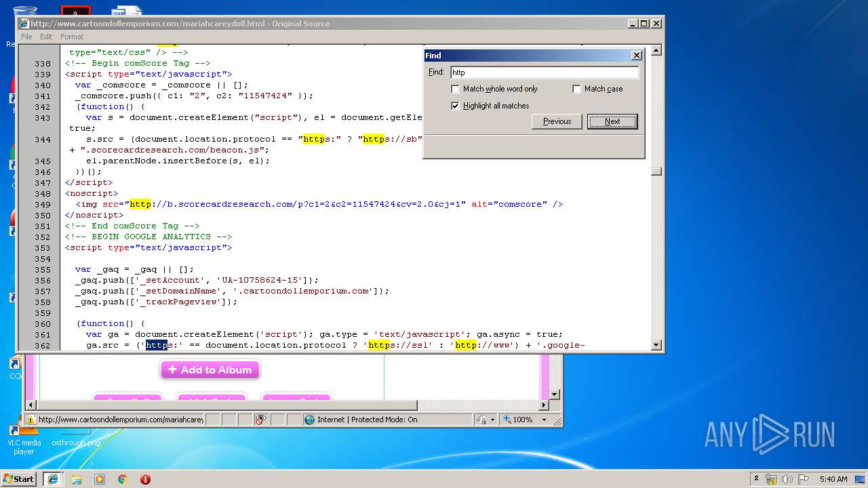The width and height of the screenshot is (868, 488).
Task: Click the _trackPageview code line
Action: (157, 302)
